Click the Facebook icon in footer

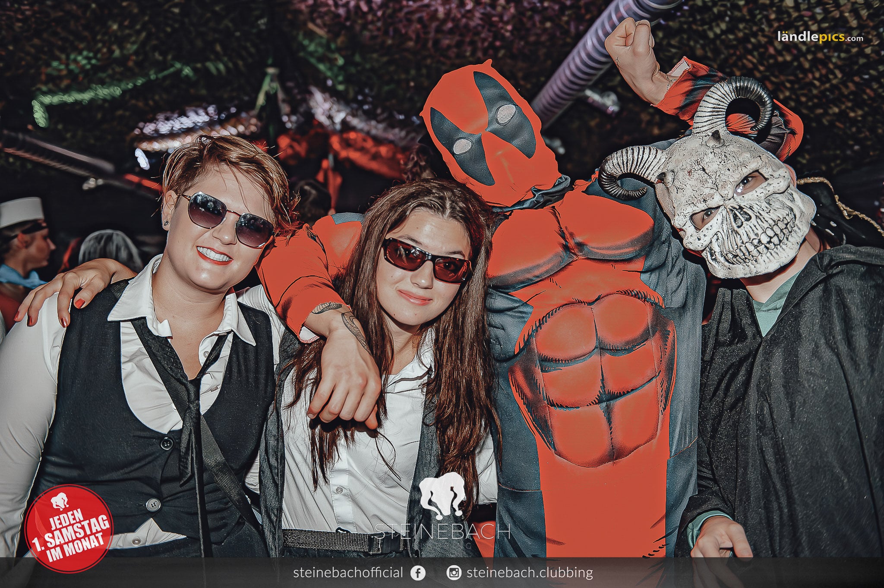417,573
